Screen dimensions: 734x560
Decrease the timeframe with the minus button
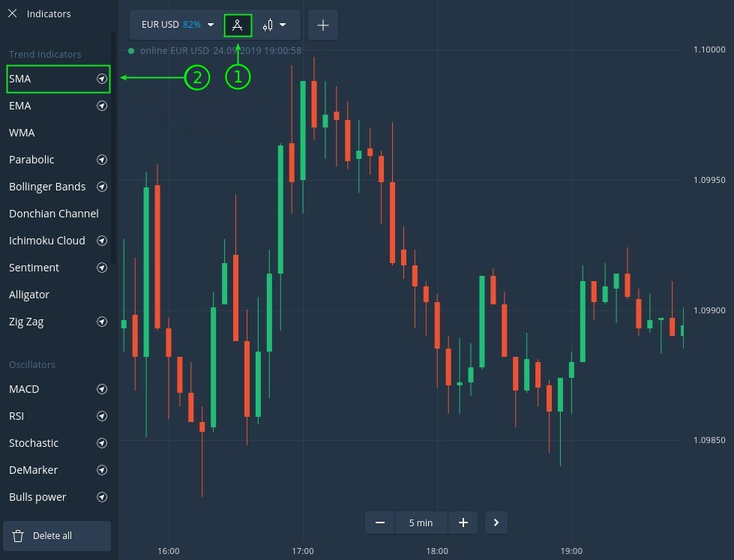[380, 523]
